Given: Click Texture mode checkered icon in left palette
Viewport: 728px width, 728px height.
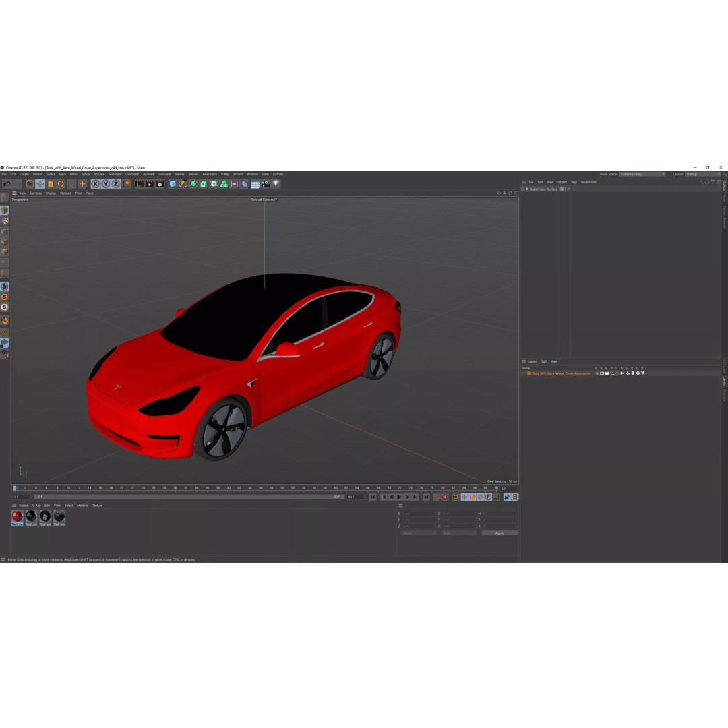Looking at the screenshot, I should [5, 221].
